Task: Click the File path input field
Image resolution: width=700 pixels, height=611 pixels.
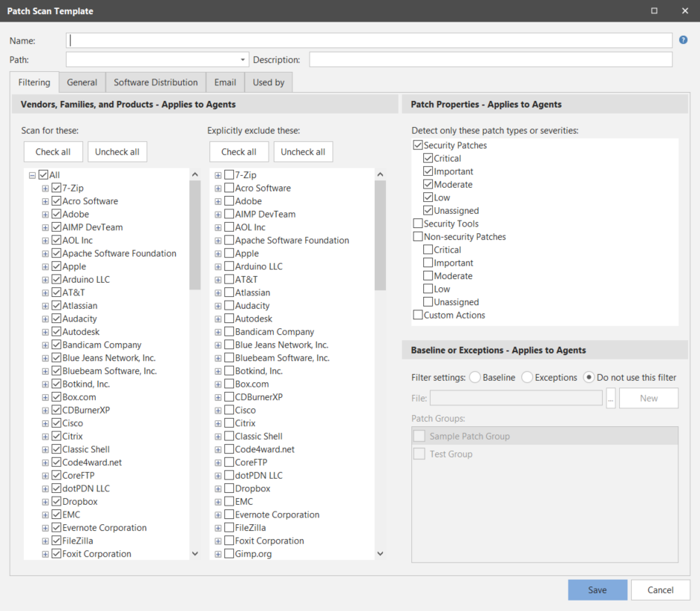Action: (x=516, y=398)
